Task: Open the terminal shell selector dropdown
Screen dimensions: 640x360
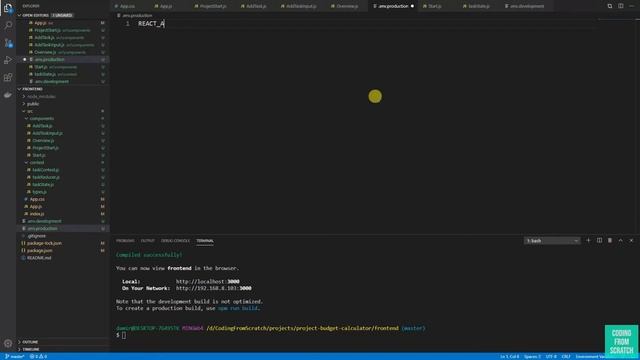Action: point(552,241)
